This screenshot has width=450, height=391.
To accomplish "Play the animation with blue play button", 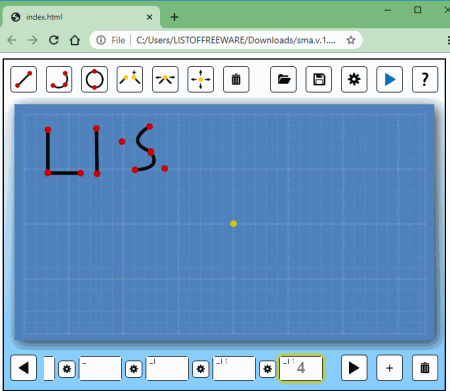I will click(389, 79).
